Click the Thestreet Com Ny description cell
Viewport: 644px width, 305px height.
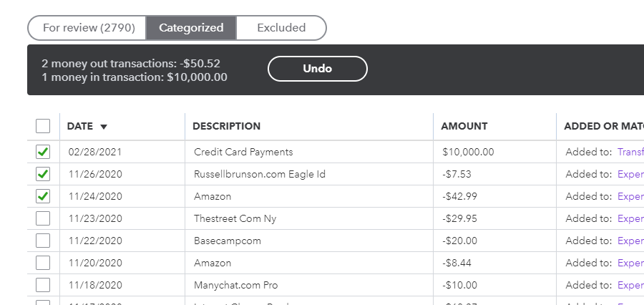point(235,218)
